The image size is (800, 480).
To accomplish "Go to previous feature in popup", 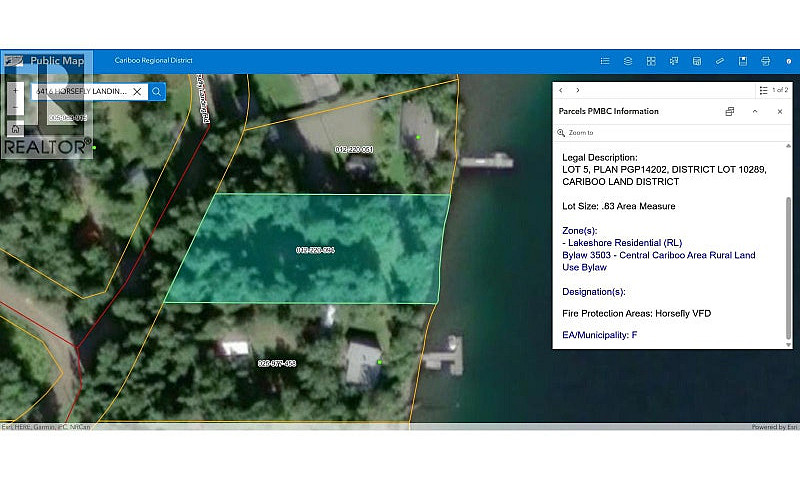I will point(561,90).
